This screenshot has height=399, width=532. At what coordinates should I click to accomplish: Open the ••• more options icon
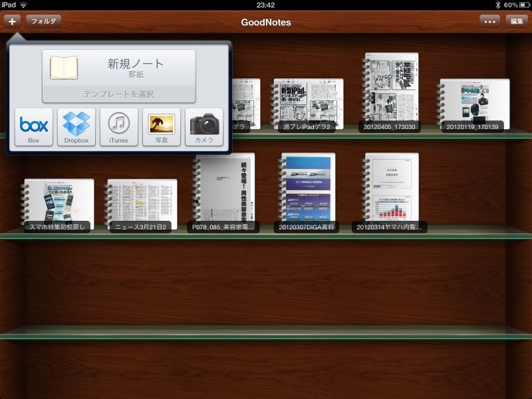[x=490, y=21]
